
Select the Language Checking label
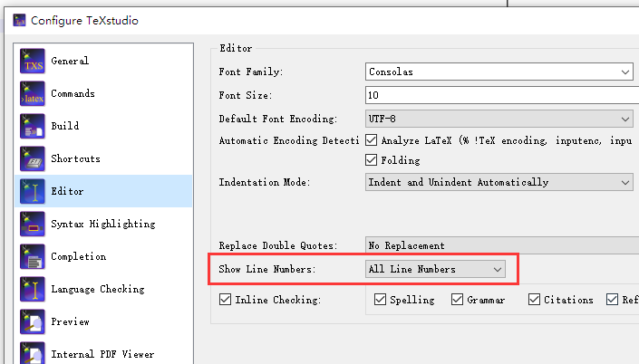click(98, 290)
